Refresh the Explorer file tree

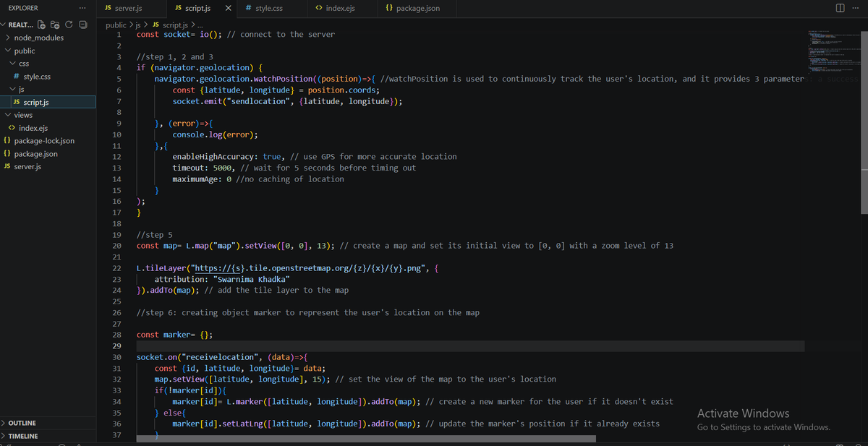(x=69, y=25)
